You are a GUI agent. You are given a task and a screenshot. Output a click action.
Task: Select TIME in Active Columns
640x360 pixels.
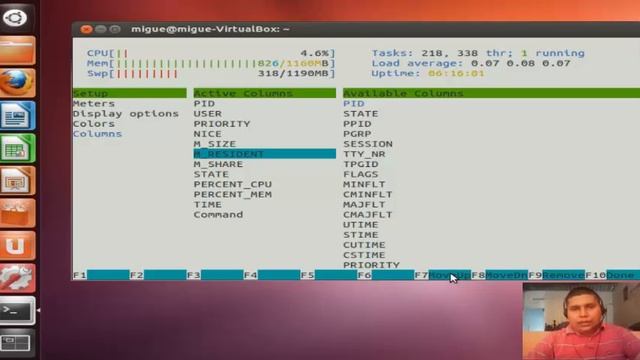click(x=208, y=204)
